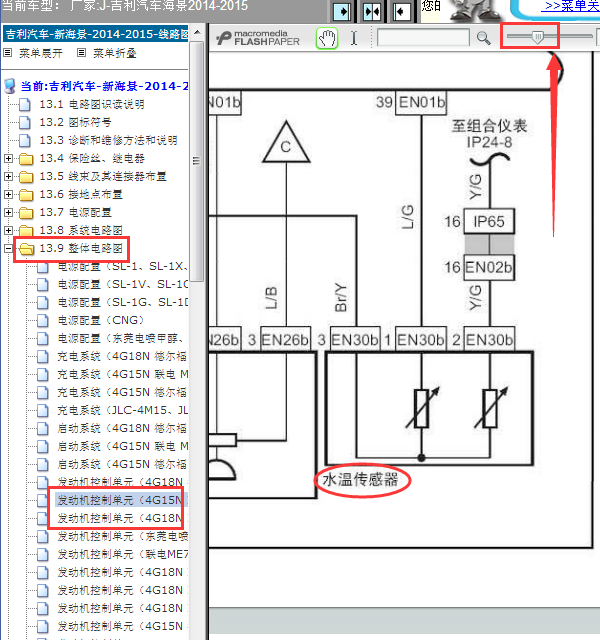Click 菜单折叠 to collapse all menus
This screenshot has height=640, width=600.
click(114, 53)
